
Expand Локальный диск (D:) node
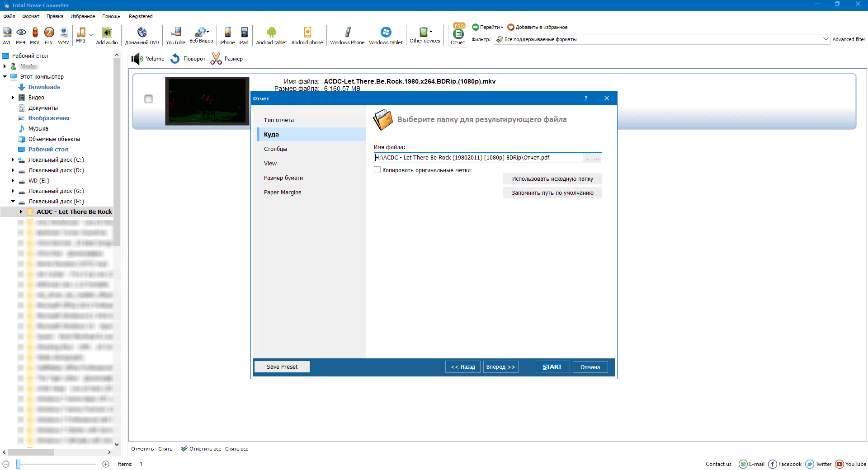click(x=13, y=170)
